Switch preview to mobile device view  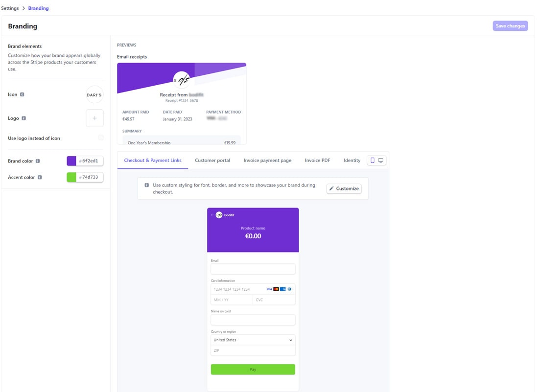[372, 160]
